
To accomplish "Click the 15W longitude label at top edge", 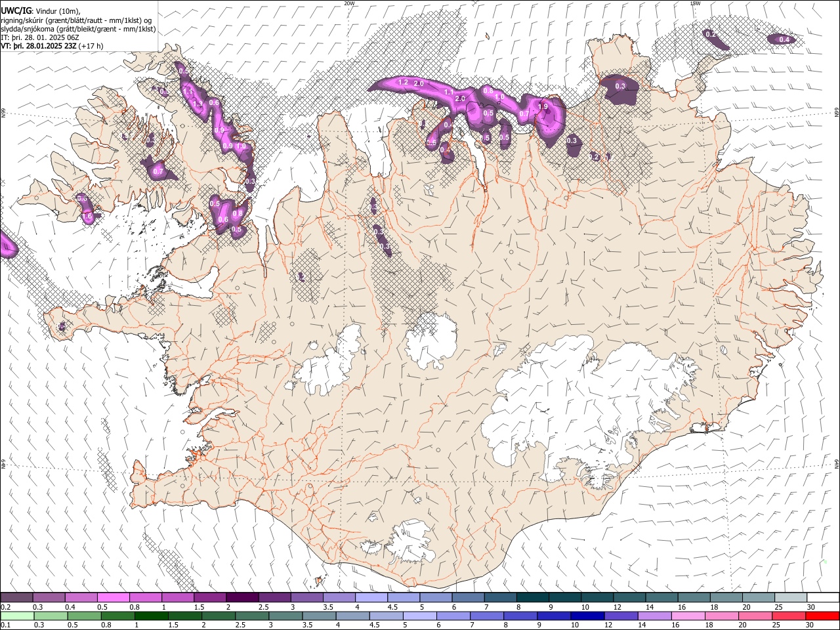I will [695, 3].
